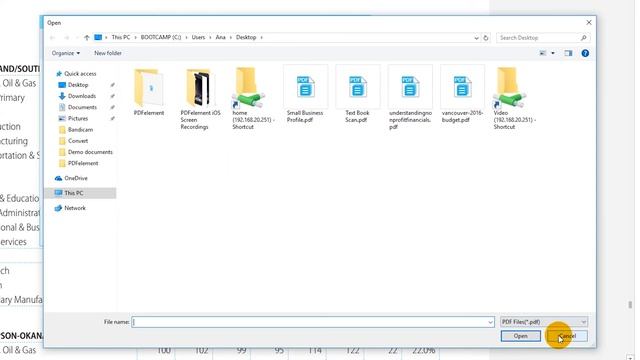Select Text Book Scan.pdf file

357,94
